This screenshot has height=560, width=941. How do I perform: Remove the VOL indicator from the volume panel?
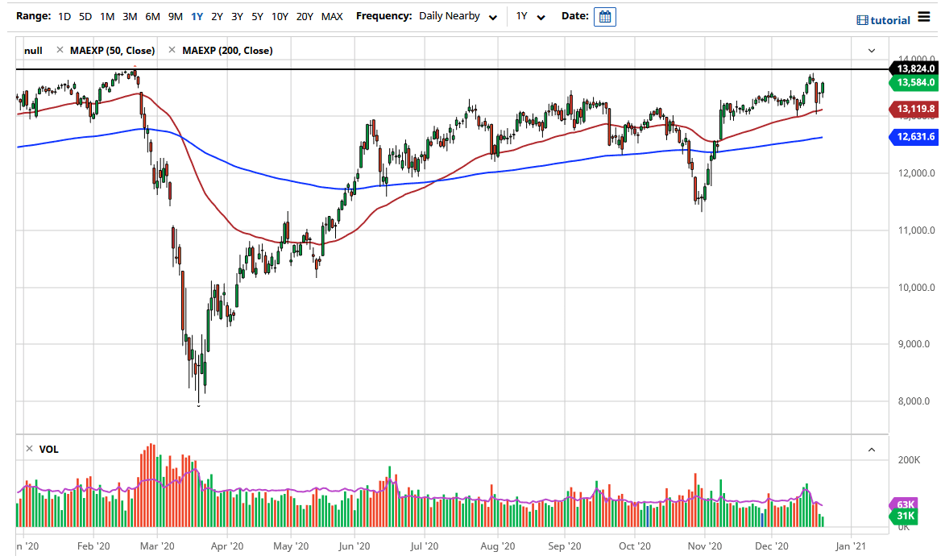(28, 449)
